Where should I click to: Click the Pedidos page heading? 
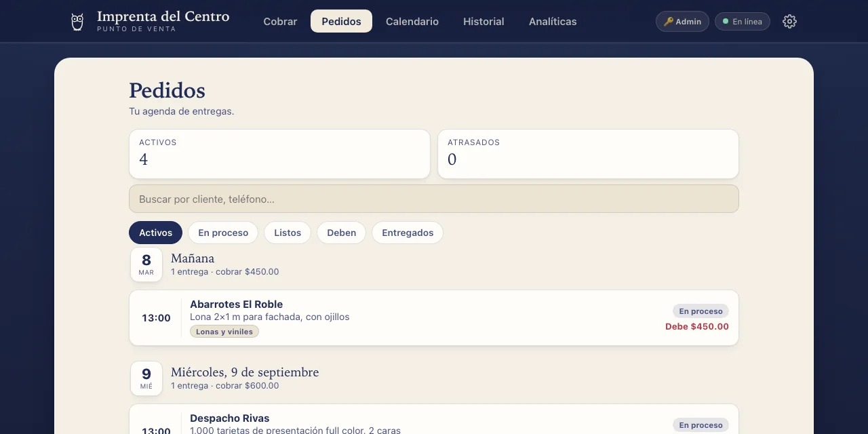(167, 90)
